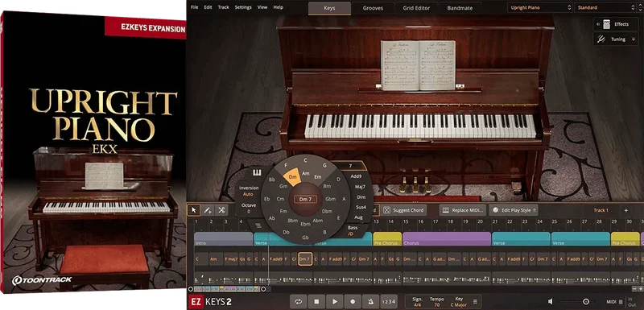Viewport: 644px width, 310px height.
Task: Click the tuning fork icon
Action: pos(601,39)
